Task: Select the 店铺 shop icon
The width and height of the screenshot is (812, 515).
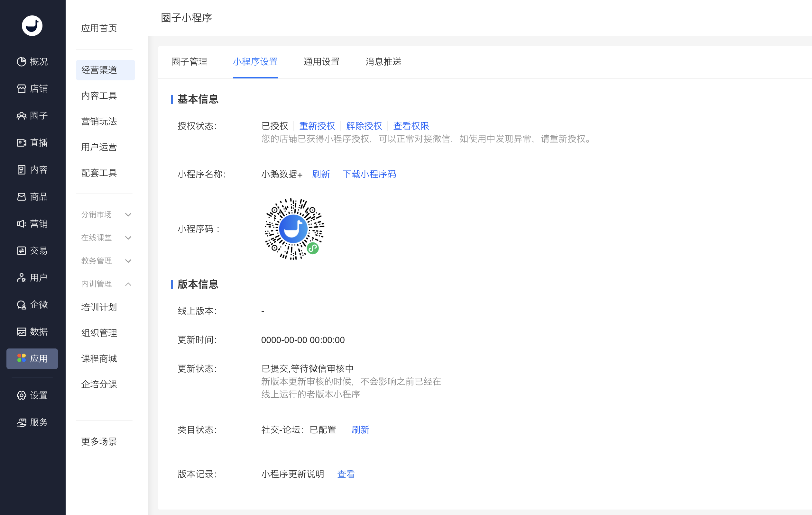Action: 32,89
